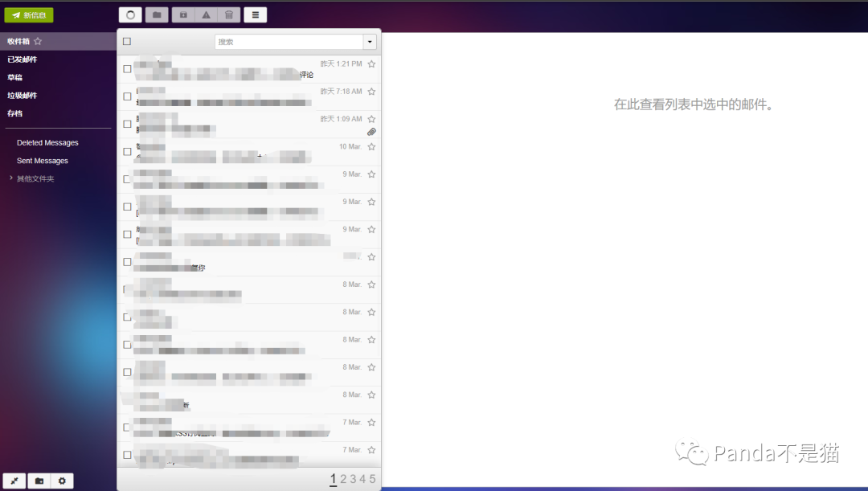Toggle compact view with the arrows icon

pos(15,480)
